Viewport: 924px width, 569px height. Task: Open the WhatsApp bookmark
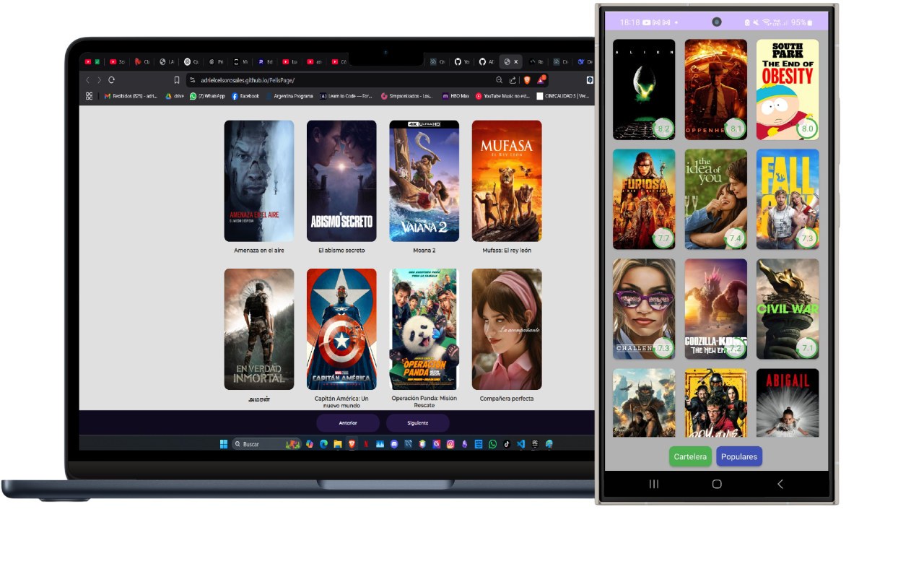coord(208,95)
